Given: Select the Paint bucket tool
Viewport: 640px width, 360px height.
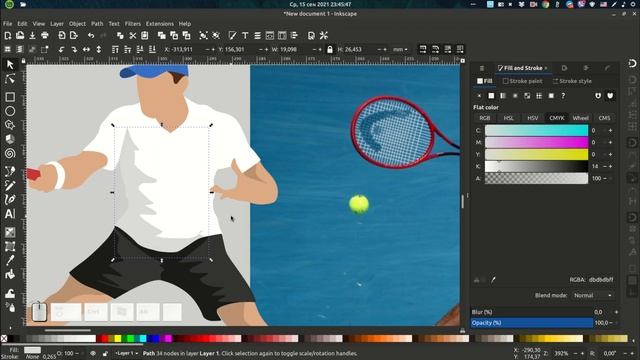Looking at the screenshot, I should [x=10, y=274].
